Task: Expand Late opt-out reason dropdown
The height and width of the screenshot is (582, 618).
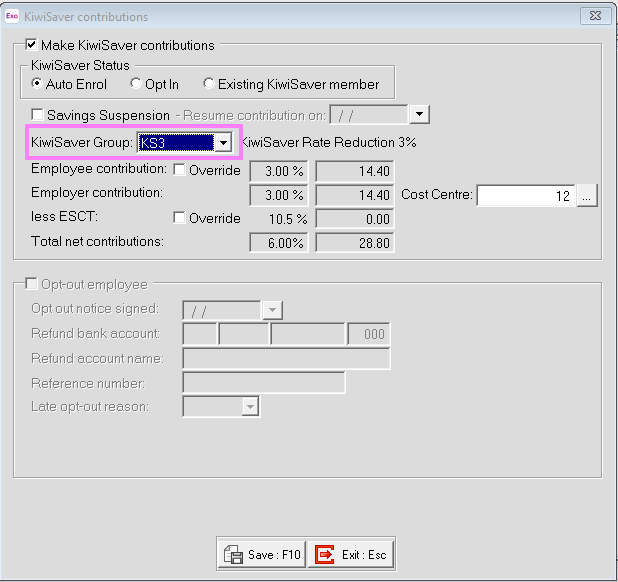Action: coord(250,407)
